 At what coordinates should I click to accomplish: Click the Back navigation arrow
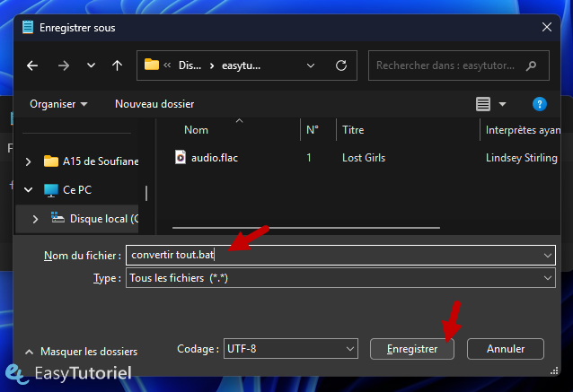coord(33,65)
